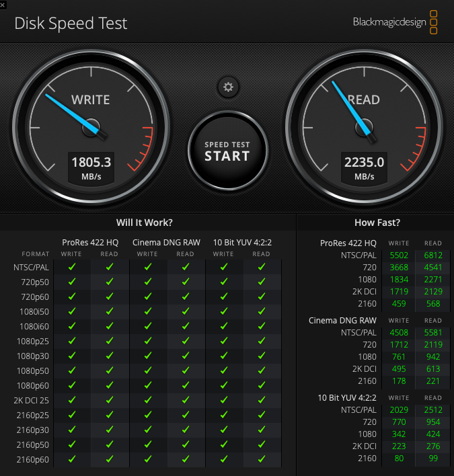Click Cinema DNG RAW read checkmark for 1080p25
The height and width of the screenshot is (476, 454).
click(186, 341)
